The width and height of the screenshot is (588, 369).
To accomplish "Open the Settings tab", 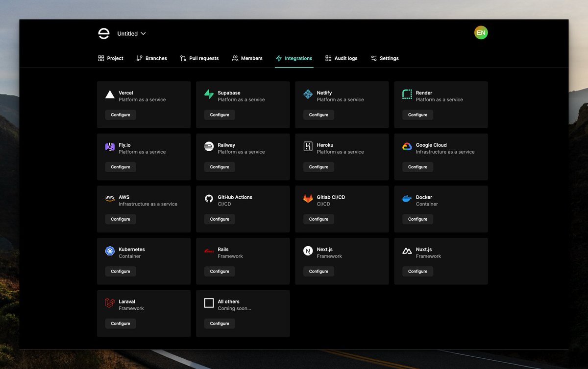I will [385, 58].
